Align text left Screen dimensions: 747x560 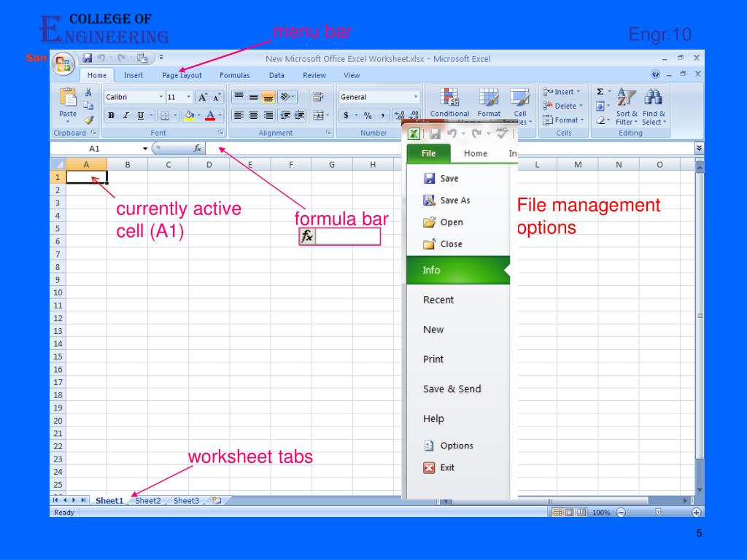click(x=239, y=115)
